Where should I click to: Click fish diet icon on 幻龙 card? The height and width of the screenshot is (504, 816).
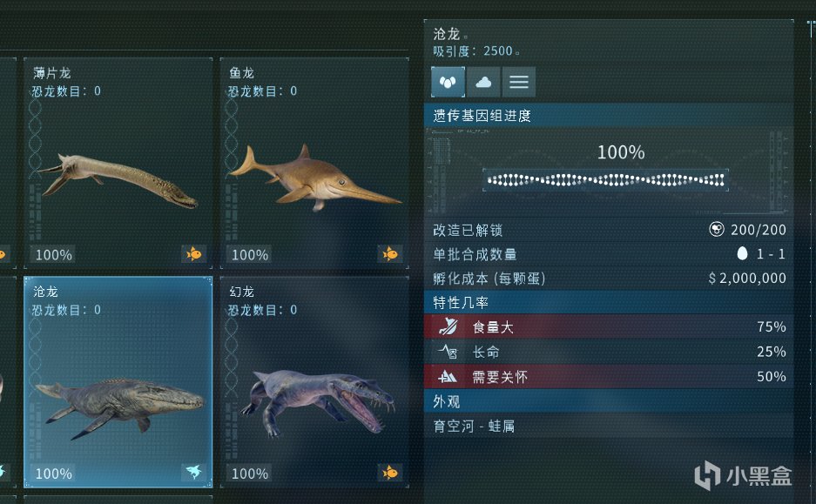pos(390,473)
